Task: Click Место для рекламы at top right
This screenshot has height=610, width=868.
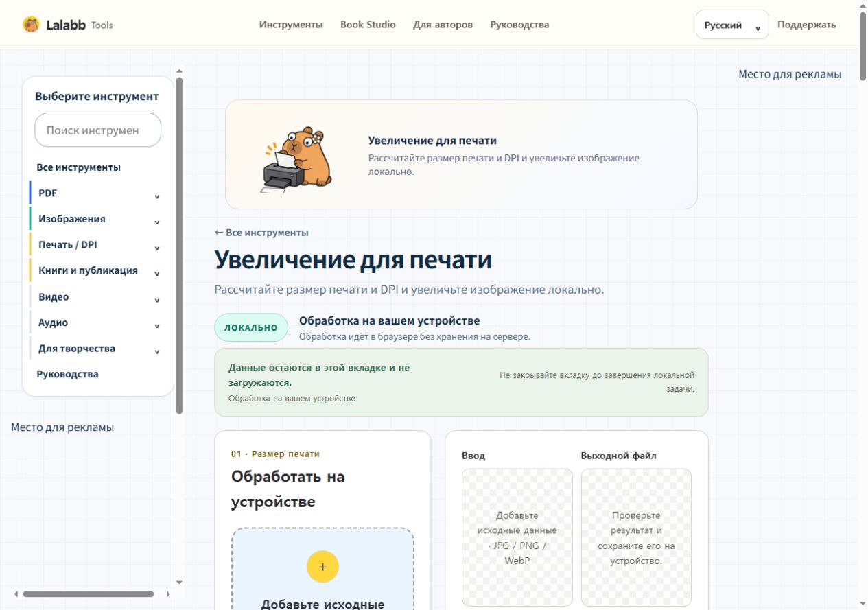Action: [790, 74]
